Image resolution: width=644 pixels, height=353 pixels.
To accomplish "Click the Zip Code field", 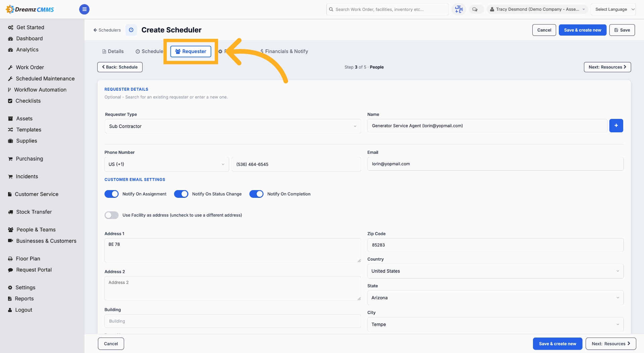I will (x=495, y=245).
